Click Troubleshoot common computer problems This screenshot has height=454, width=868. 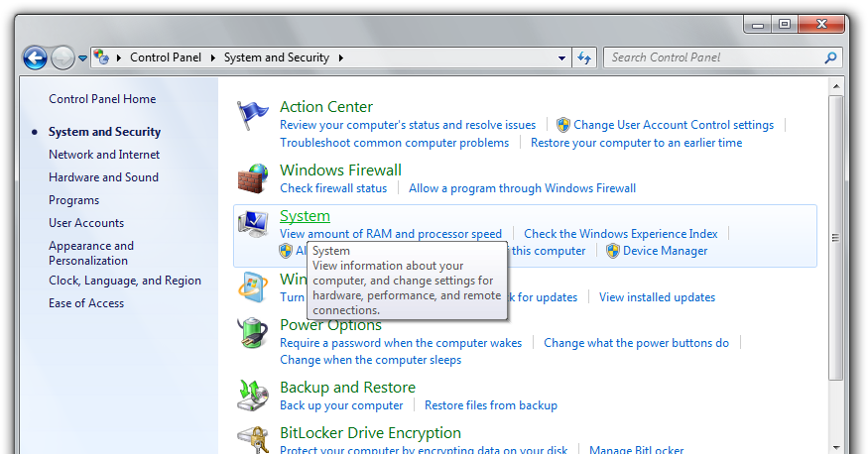coord(394,143)
